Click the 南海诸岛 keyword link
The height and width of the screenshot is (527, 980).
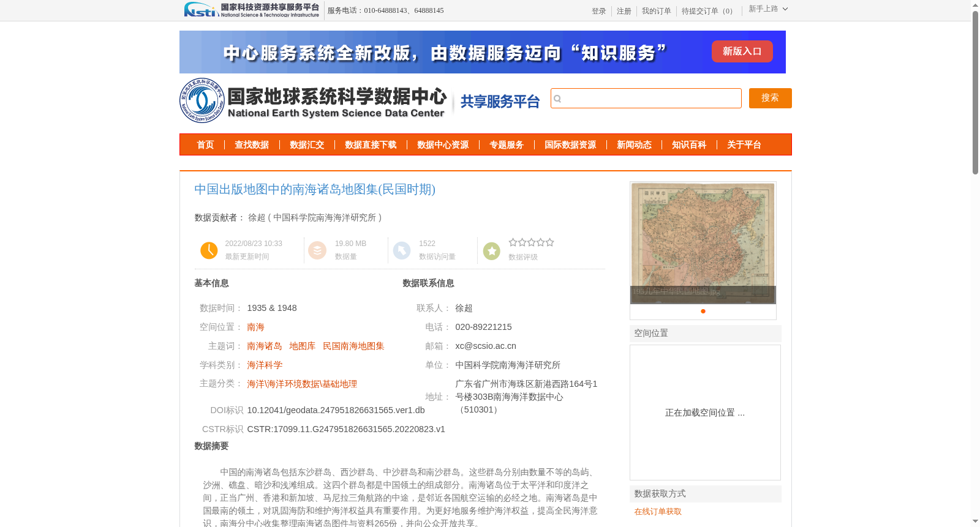point(264,346)
